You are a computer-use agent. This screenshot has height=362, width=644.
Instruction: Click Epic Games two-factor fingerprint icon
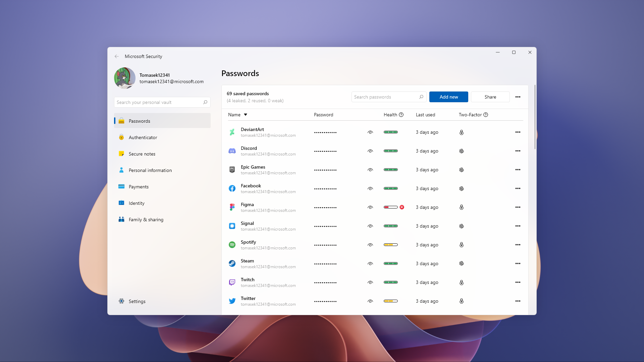tap(462, 170)
